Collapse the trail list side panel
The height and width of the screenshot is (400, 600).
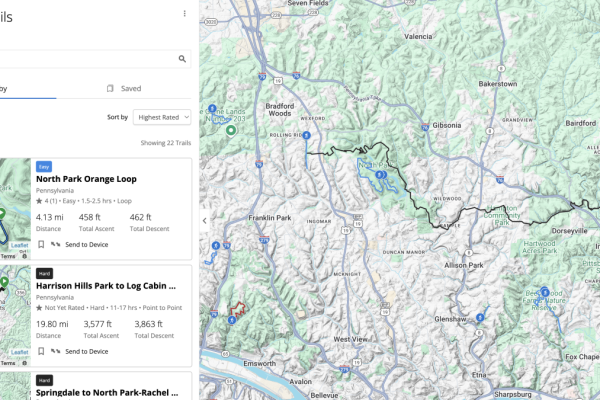pos(204,220)
